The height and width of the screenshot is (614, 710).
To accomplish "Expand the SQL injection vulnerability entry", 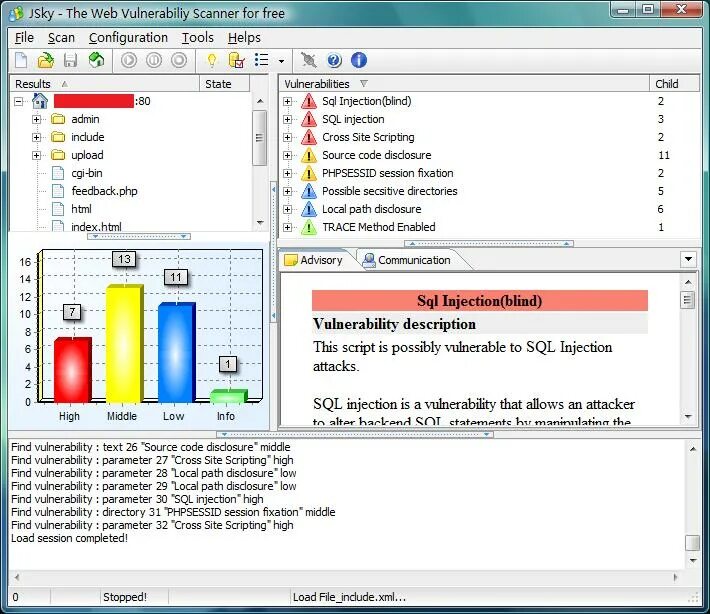I will click(x=287, y=119).
